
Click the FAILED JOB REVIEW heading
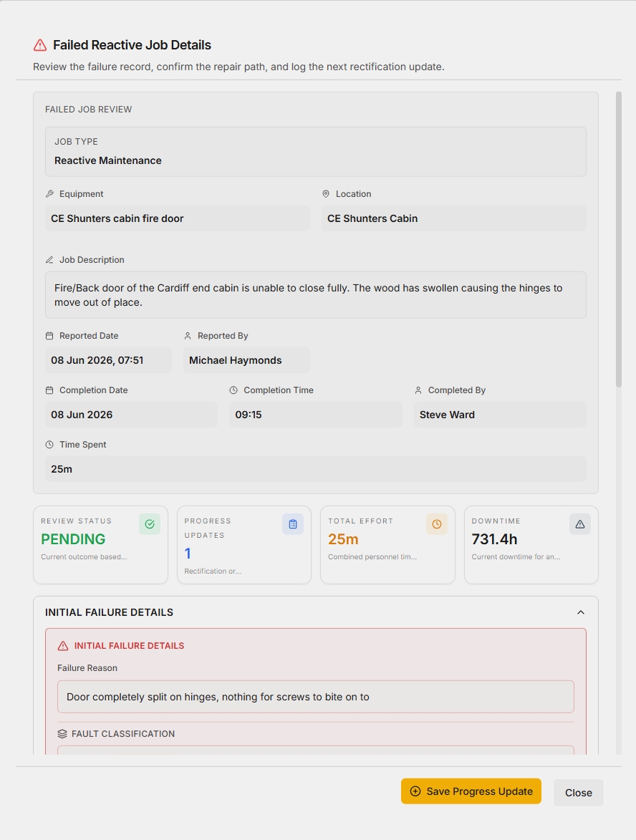[88, 110]
